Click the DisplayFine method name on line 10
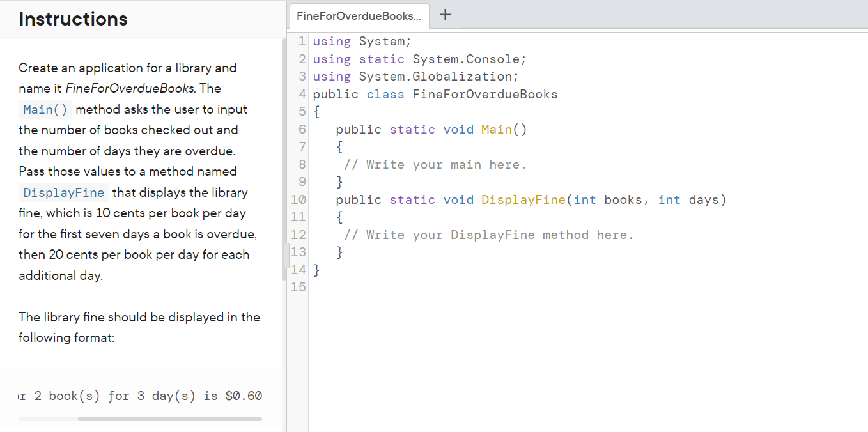This screenshot has width=868, height=432. tap(523, 199)
